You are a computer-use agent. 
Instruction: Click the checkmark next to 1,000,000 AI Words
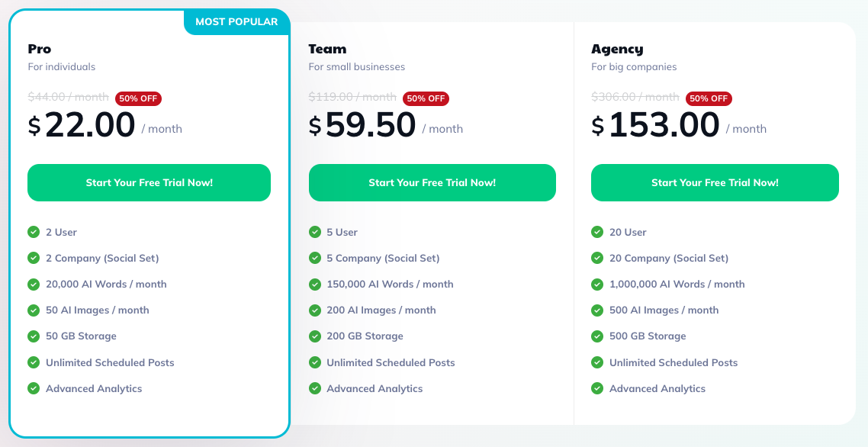pos(596,284)
